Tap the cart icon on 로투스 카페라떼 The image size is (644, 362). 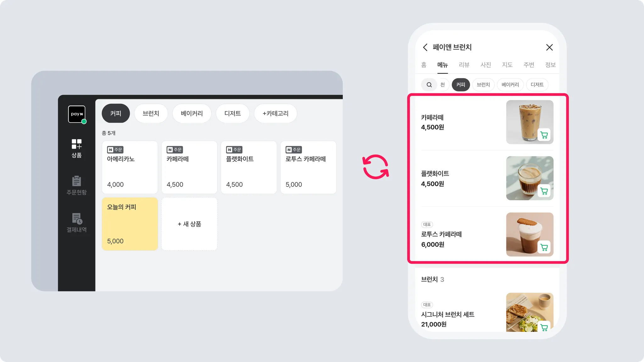[x=544, y=247]
